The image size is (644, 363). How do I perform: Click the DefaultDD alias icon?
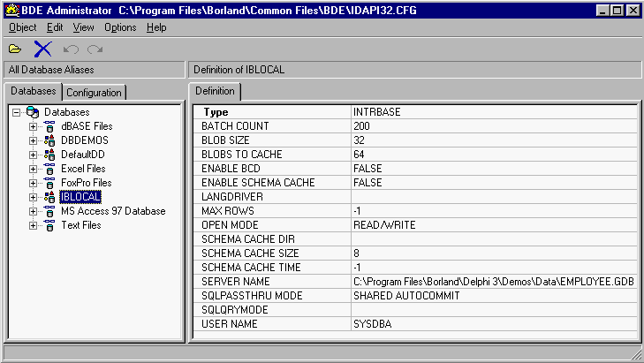click(49, 155)
